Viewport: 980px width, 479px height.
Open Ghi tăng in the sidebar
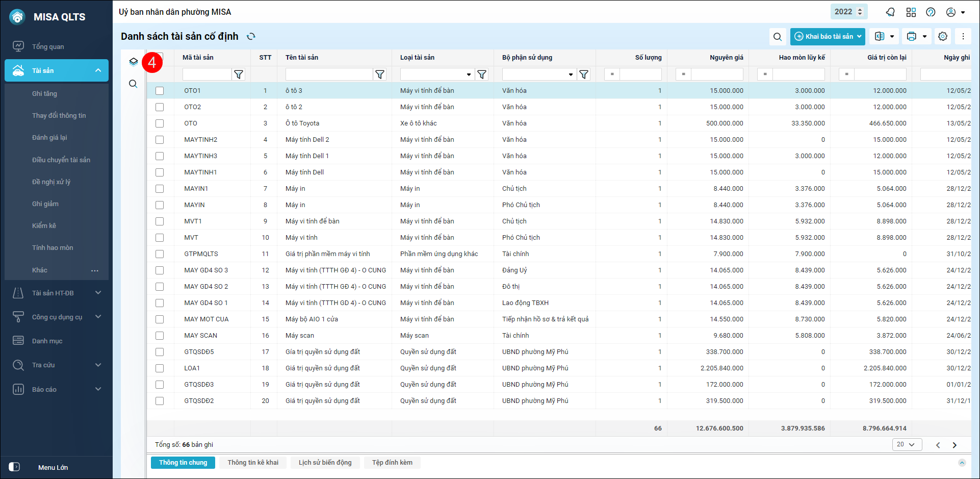tap(44, 94)
